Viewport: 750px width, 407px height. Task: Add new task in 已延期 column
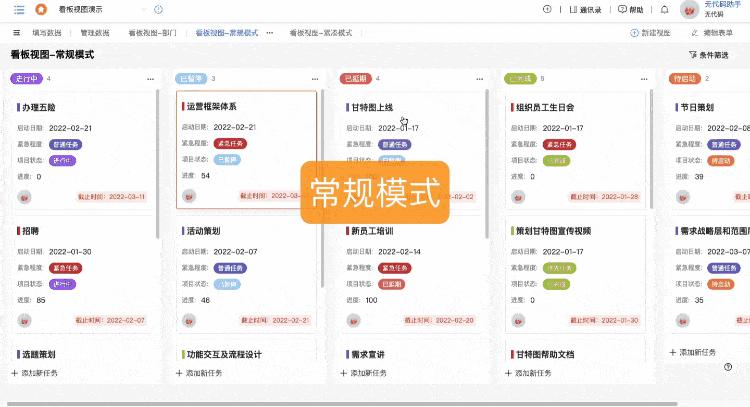coord(364,373)
